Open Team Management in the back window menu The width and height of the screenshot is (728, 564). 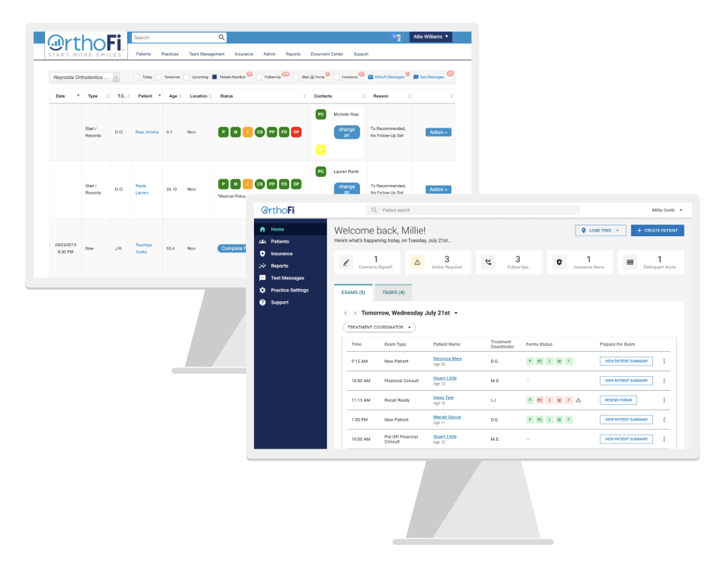pos(207,54)
